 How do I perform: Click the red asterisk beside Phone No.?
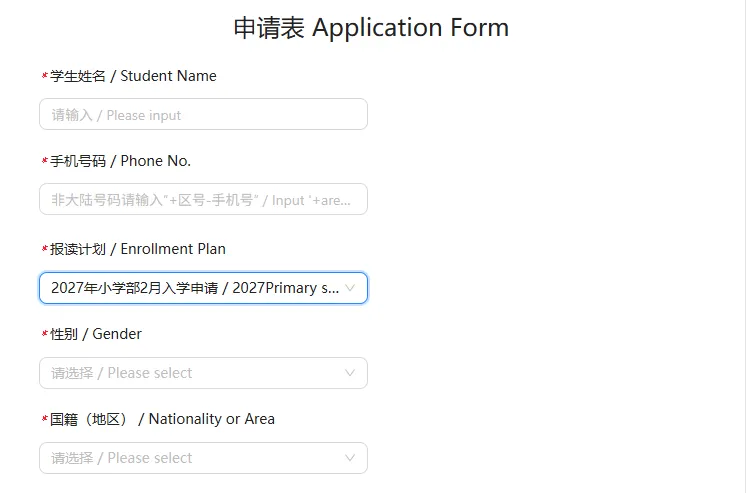click(45, 161)
